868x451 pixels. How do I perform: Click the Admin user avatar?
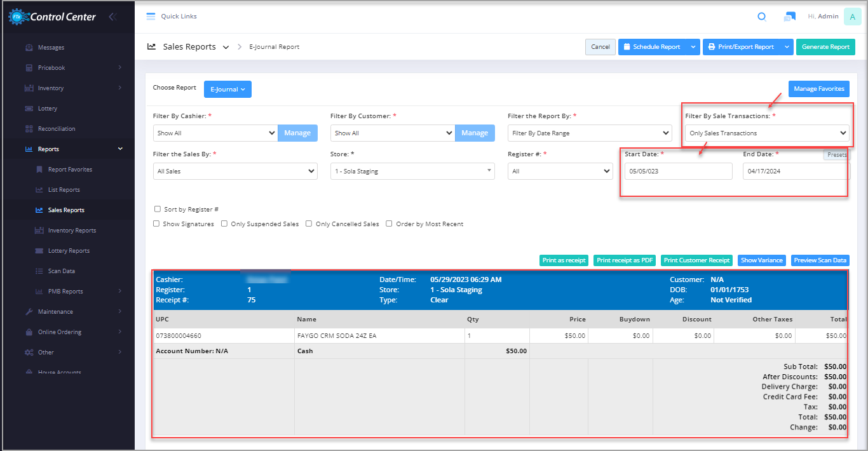(852, 17)
